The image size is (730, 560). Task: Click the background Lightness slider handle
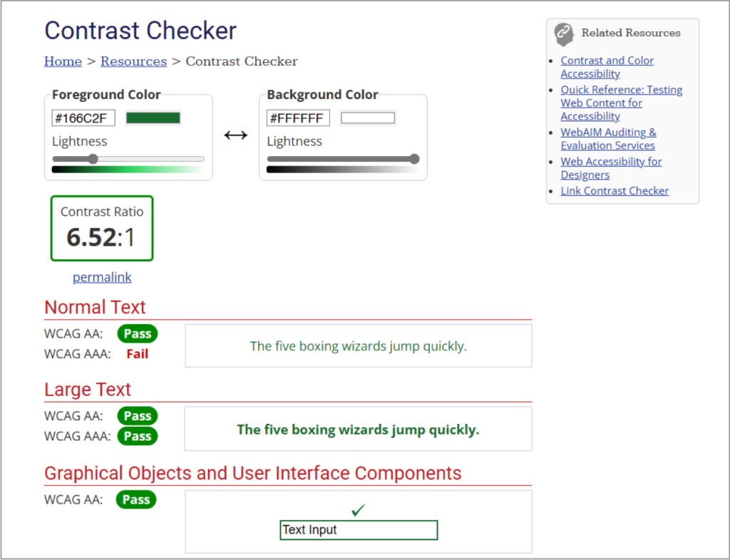(414, 159)
